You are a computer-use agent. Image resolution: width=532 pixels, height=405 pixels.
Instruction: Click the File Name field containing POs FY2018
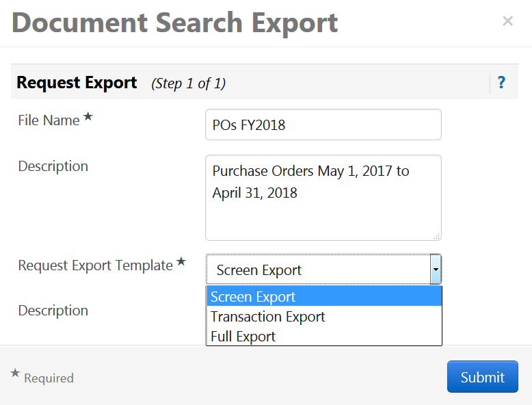coord(323,125)
